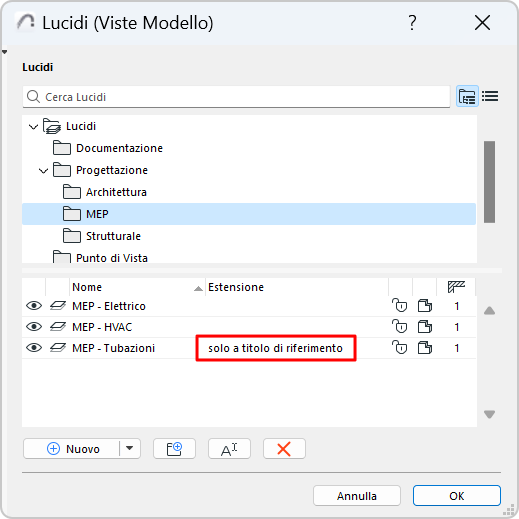
Task: Click solid/wireframe icon for MEP - HVAC
Action: 425,327
